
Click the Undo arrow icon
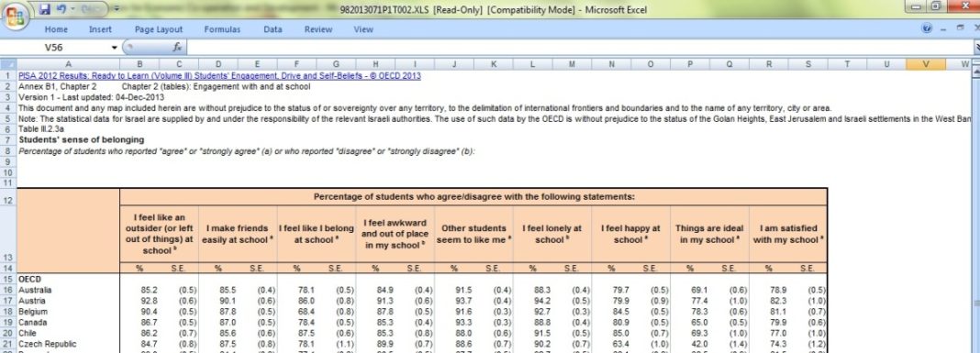pos(61,9)
